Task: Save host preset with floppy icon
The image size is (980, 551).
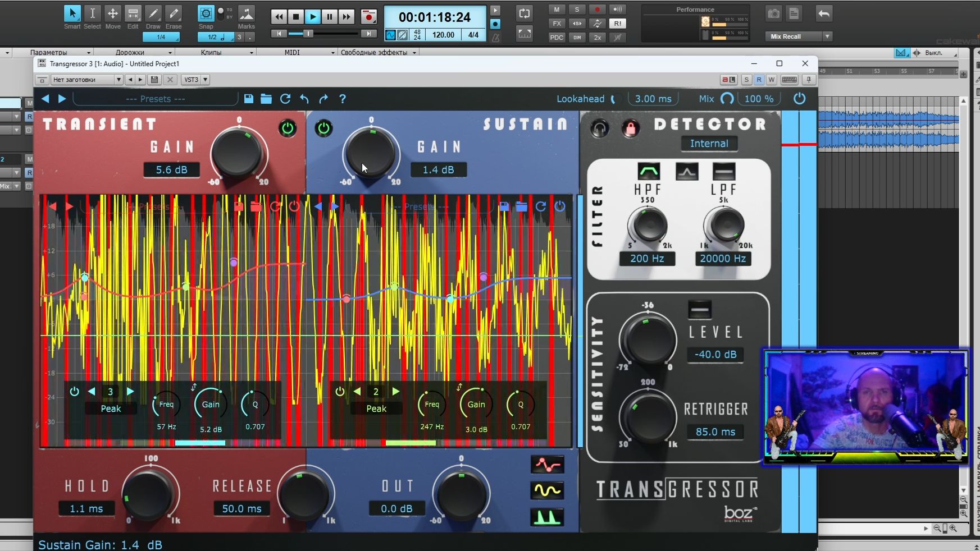Action: click(154, 80)
